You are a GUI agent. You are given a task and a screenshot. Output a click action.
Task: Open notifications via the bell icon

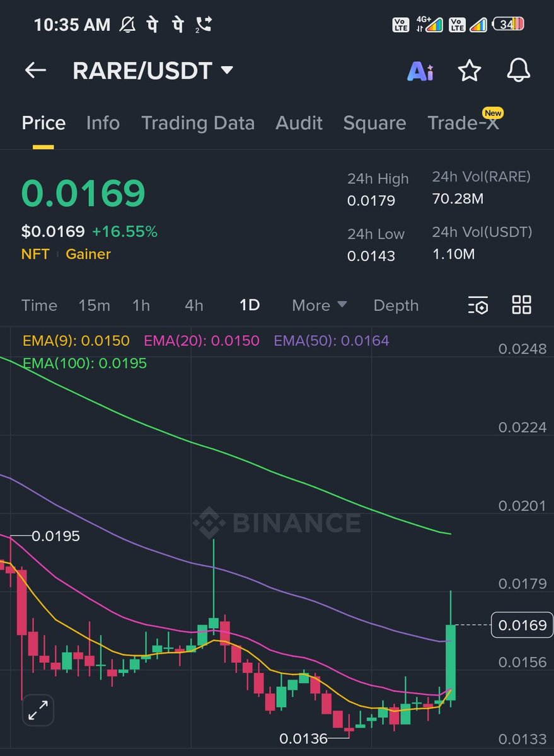pyautogui.click(x=518, y=71)
